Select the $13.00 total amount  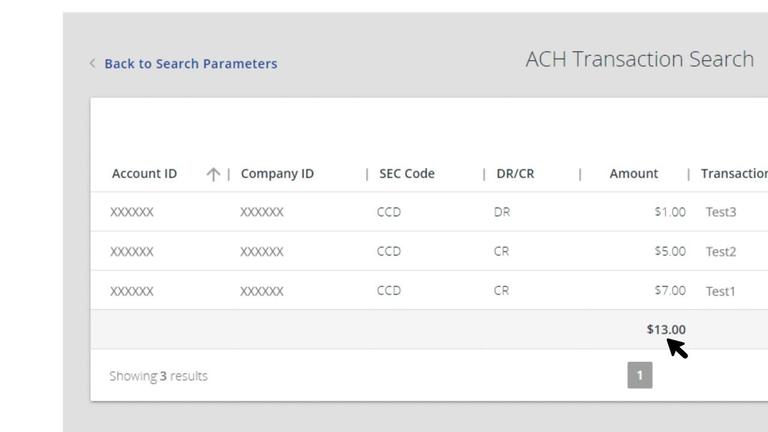[666, 330]
